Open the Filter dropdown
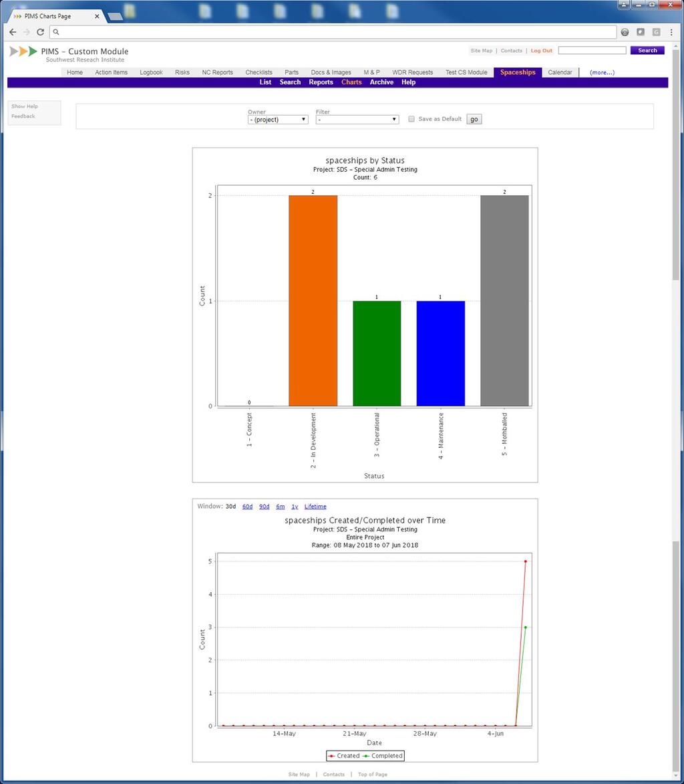The image size is (684, 784). [x=357, y=118]
